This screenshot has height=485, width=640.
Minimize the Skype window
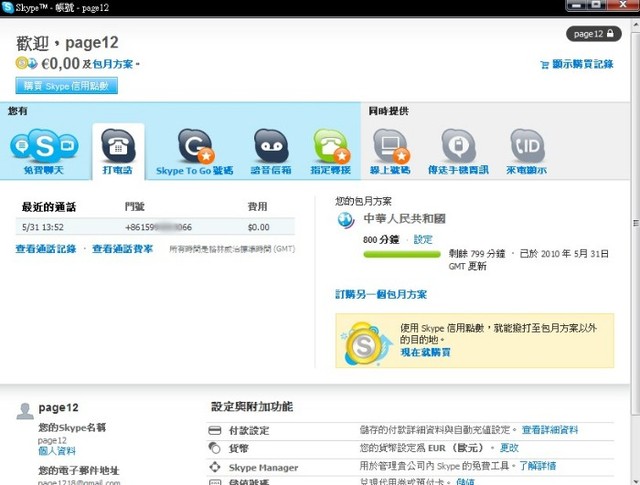(576, 5)
